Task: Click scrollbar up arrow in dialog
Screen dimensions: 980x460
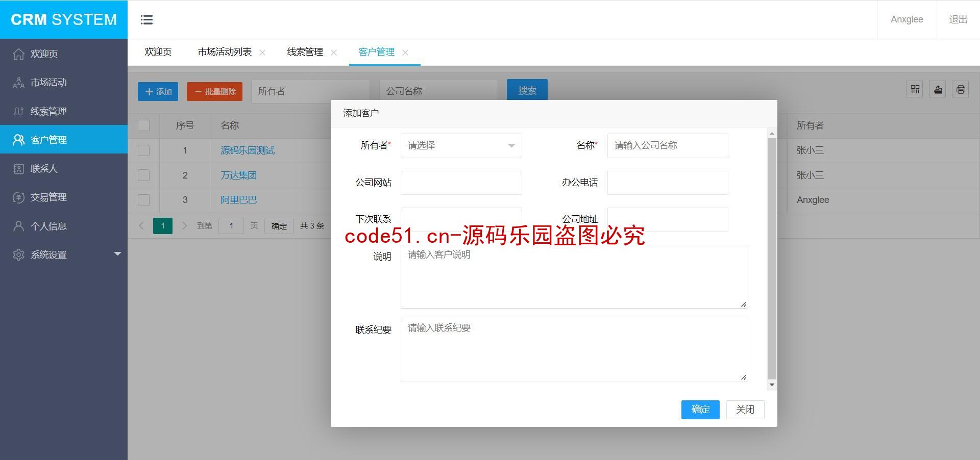Action: pos(772,133)
